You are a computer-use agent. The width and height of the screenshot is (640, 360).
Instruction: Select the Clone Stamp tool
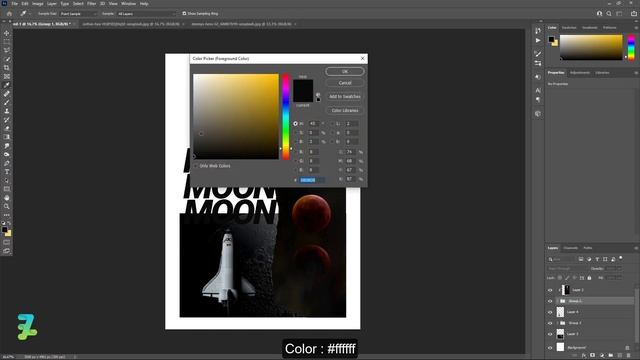point(7,111)
